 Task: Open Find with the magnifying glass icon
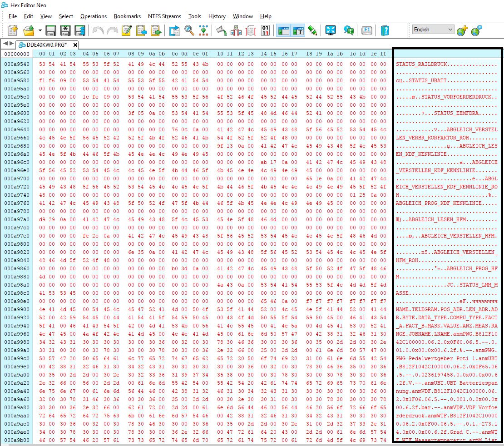(189, 30)
